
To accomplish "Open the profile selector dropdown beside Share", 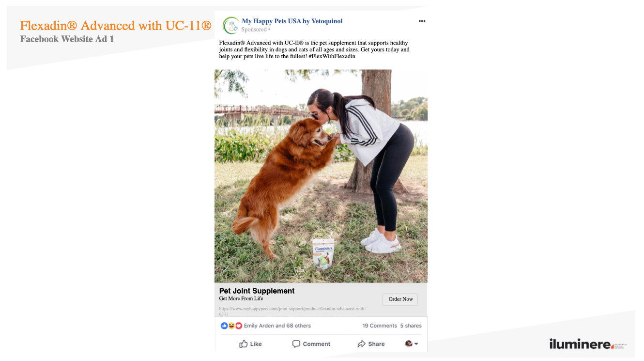I will click(x=412, y=344).
